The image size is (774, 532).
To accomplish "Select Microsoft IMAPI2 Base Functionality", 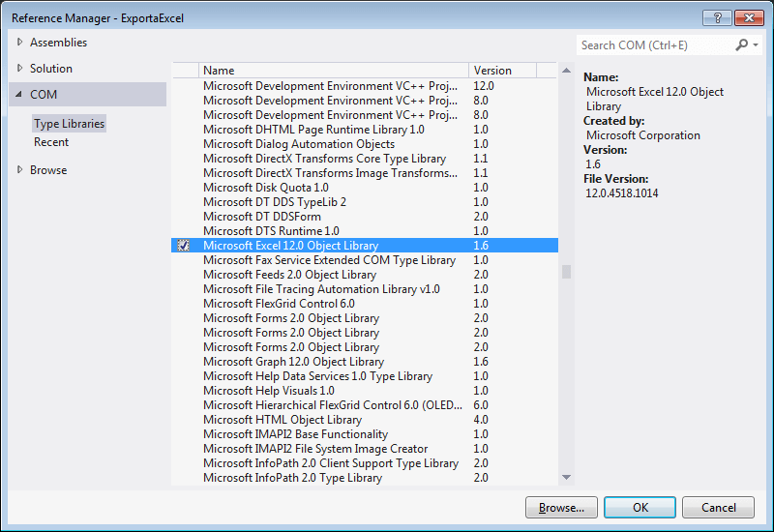I will pos(365,434).
